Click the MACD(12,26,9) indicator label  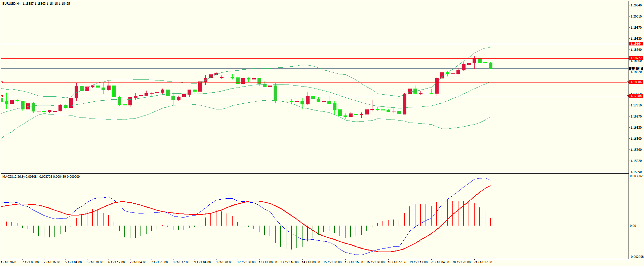click(x=13, y=177)
